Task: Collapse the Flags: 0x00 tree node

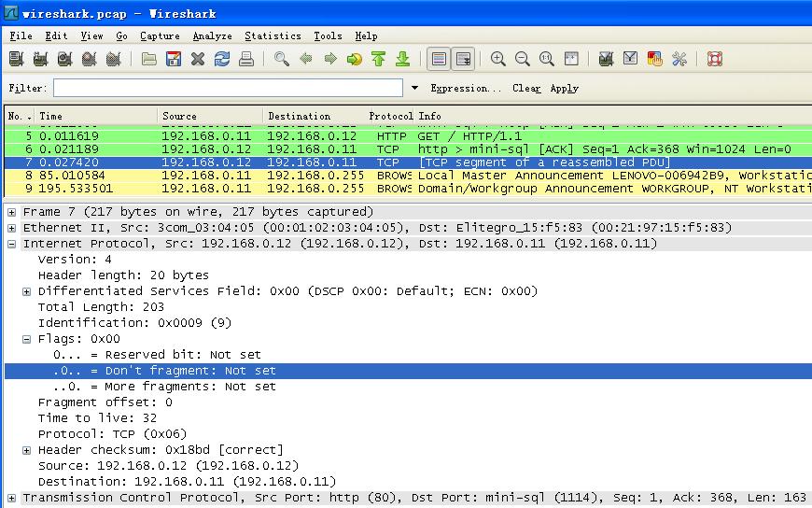Action: 27,339
